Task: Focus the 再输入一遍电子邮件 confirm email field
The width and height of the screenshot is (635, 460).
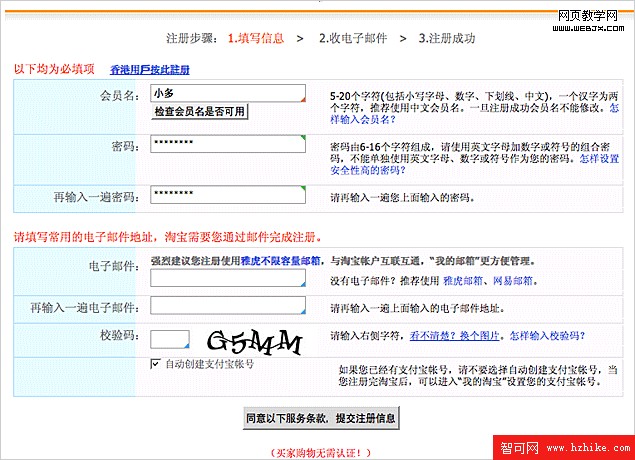Action: point(227,307)
